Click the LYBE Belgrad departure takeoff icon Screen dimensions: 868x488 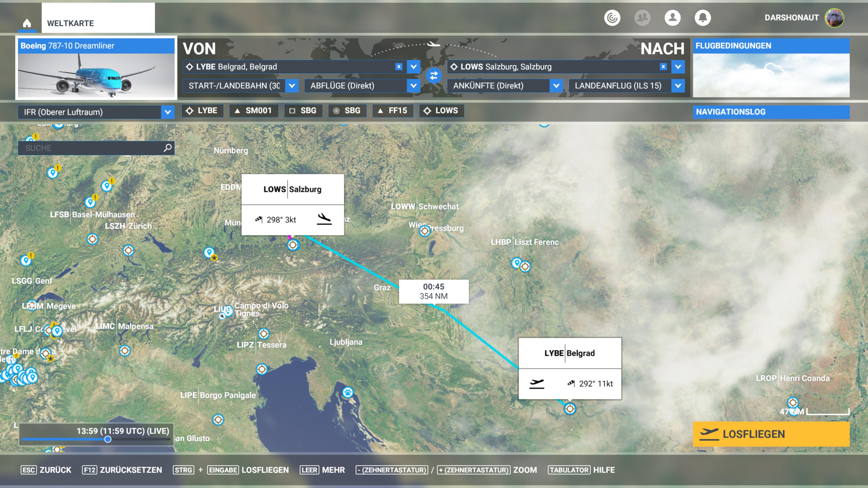537,384
